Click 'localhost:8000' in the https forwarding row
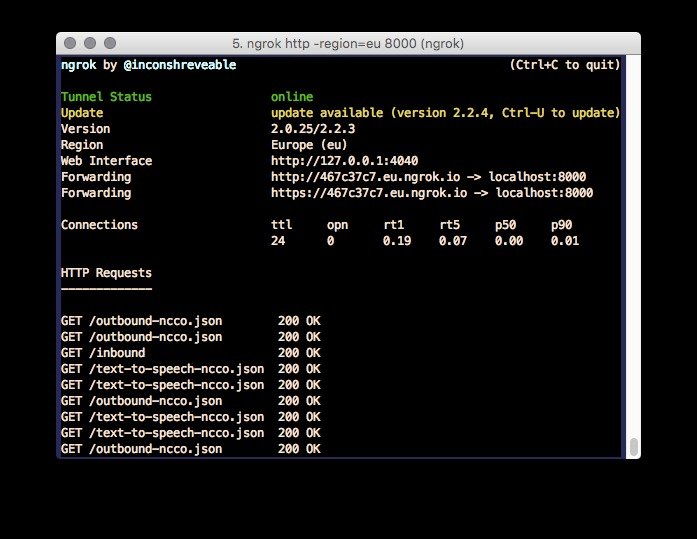Screen dimensions: 697x539 (x=544, y=193)
